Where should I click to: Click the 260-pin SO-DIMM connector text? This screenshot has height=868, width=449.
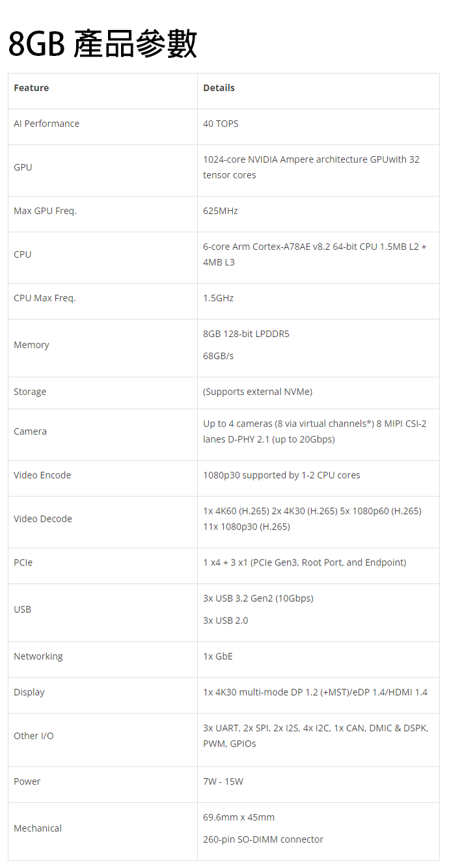tap(263, 839)
